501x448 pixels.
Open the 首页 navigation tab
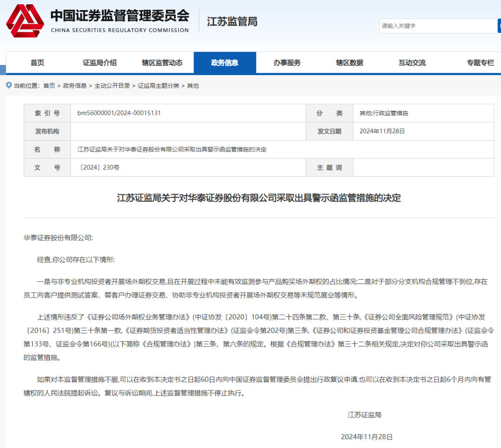point(38,63)
